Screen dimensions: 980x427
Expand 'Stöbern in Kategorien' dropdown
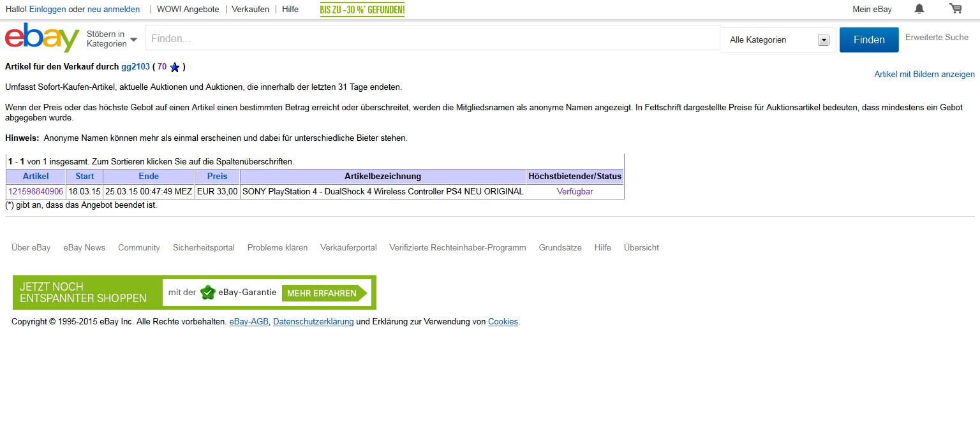tap(112, 39)
